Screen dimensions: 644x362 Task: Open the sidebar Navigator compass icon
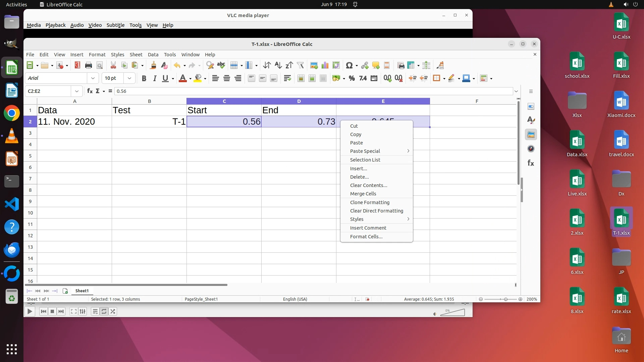(531, 149)
